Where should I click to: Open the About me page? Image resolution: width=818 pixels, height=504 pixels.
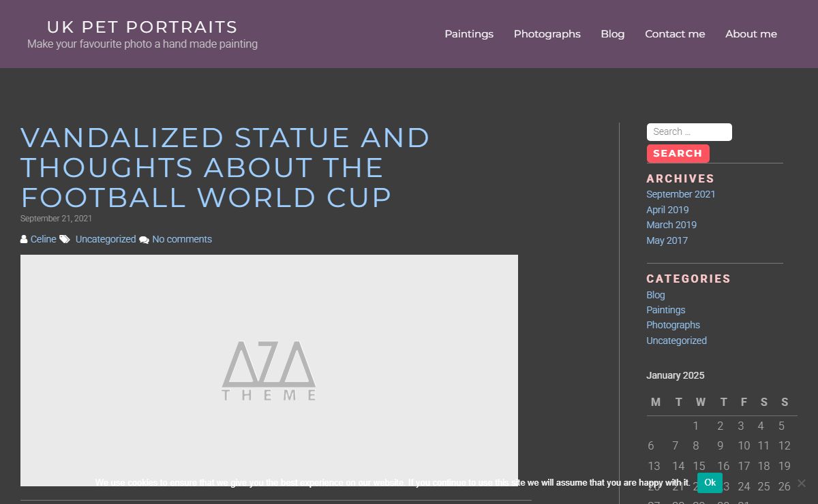pos(751,34)
